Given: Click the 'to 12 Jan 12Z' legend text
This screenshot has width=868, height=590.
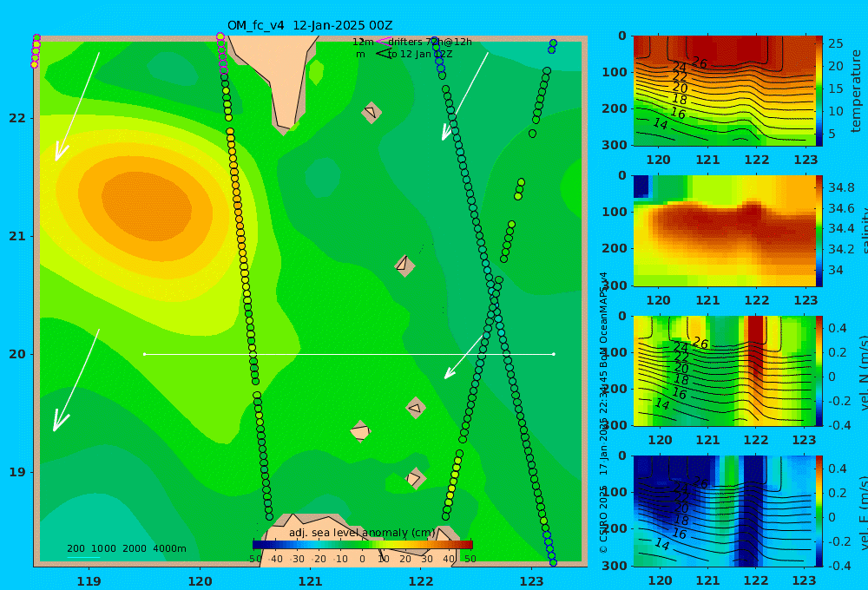Looking at the screenshot, I should pyautogui.click(x=420, y=54).
